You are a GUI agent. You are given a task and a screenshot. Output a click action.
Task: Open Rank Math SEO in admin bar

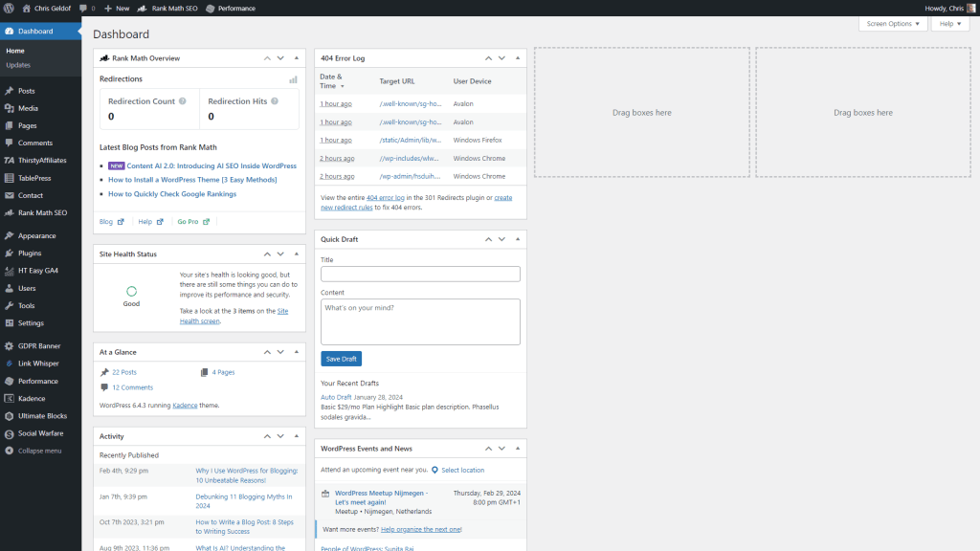167,8
